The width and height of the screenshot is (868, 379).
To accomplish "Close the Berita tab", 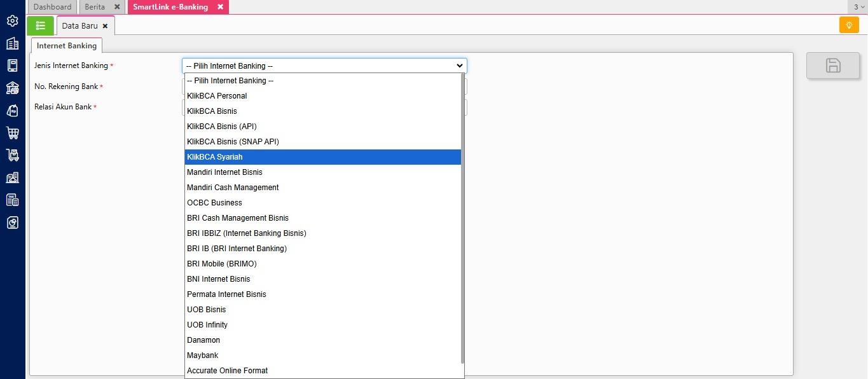I will tap(117, 7).
